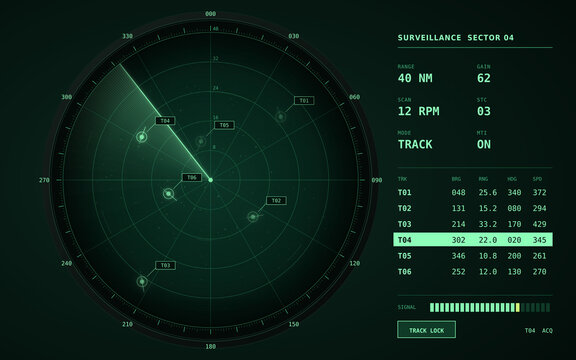The width and height of the screenshot is (576, 360).
Task: Click the SPD column header
Action: click(537, 179)
